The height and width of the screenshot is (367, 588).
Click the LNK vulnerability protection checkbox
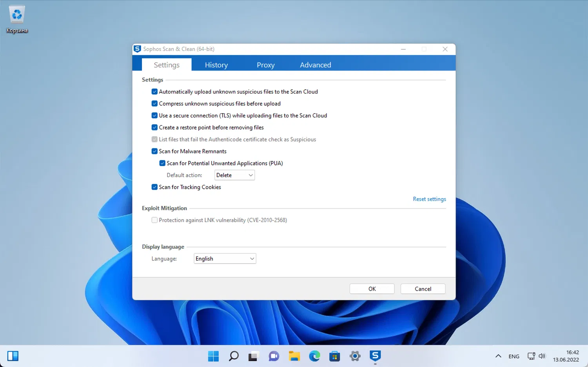[x=154, y=220]
